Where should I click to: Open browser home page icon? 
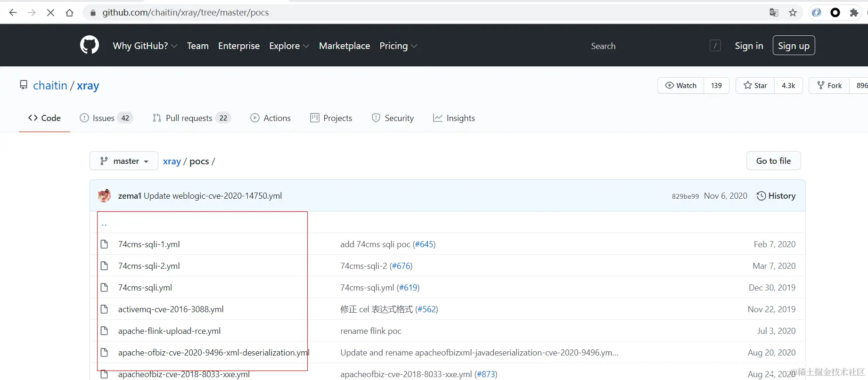point(69,13)
